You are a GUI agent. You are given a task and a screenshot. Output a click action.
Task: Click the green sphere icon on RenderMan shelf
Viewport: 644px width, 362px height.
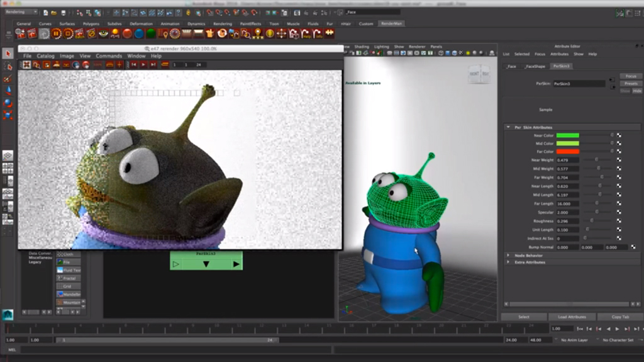click(x=151, y=33)
